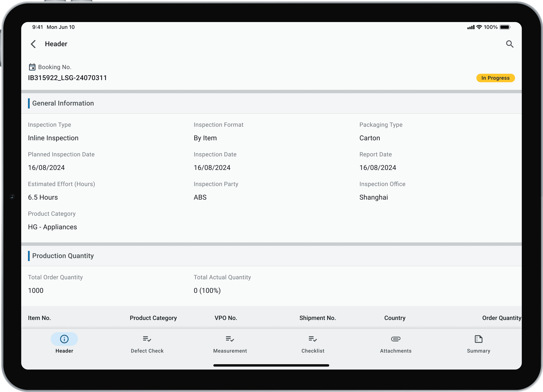
Task: Click the Production Quantity section header
Action: coord(63,256)
